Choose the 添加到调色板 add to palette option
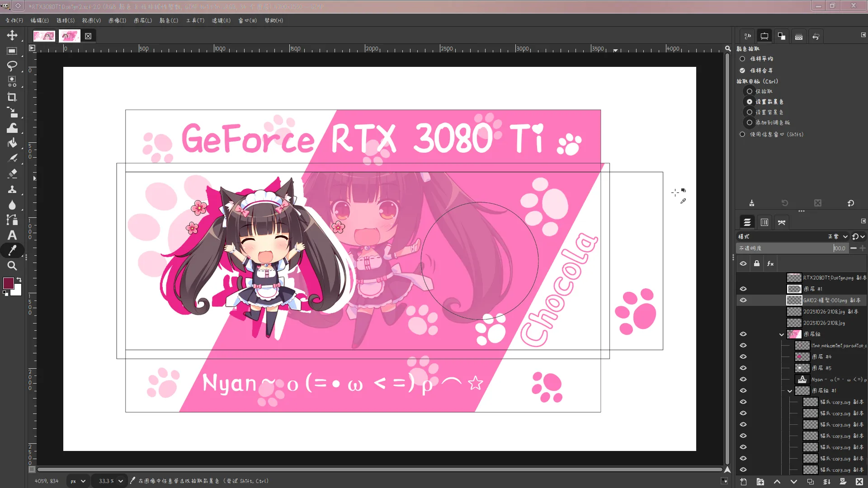This screenshot has height=488, width=868. point(750,122)
